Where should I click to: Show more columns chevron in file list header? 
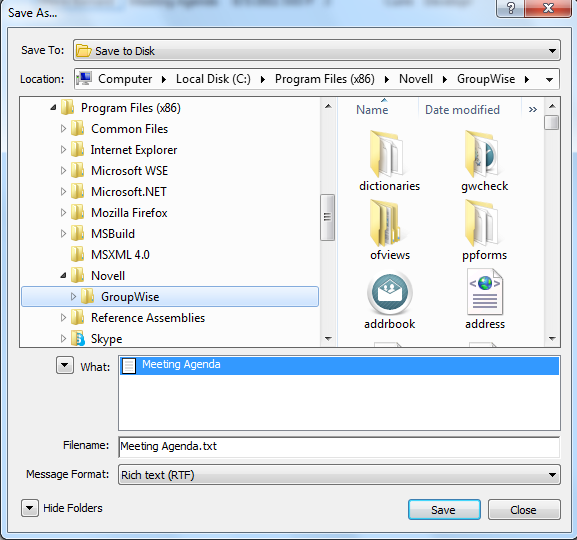[x=532, y=110]
